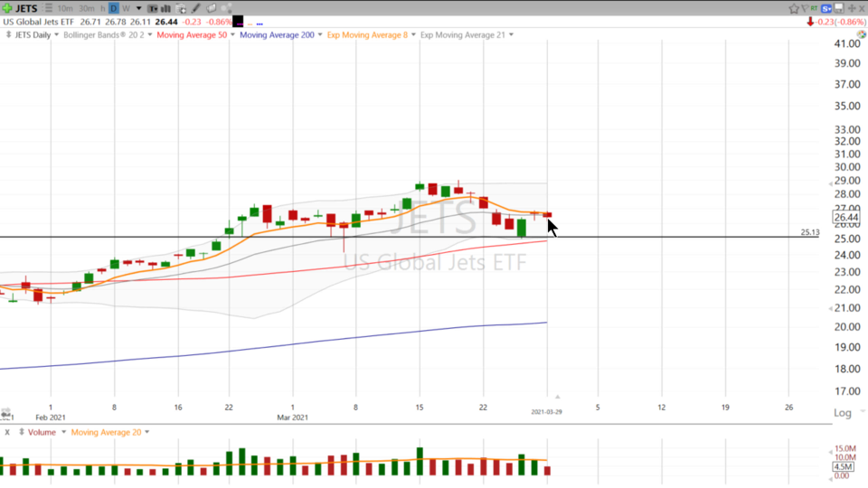The width and height of the screenshot is (868, 488).
Task: Click the up triangle marker above date axis
Action: pos(558,397)
